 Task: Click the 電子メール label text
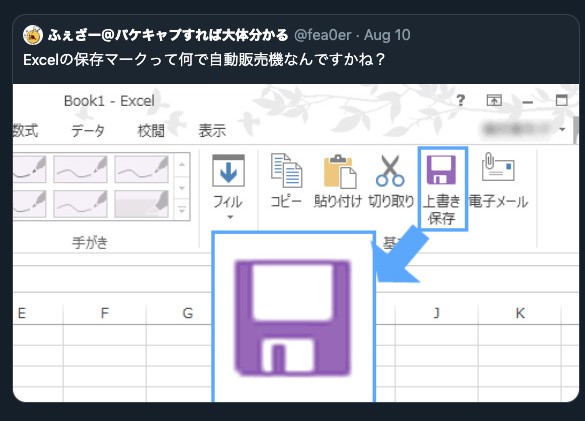498,202
